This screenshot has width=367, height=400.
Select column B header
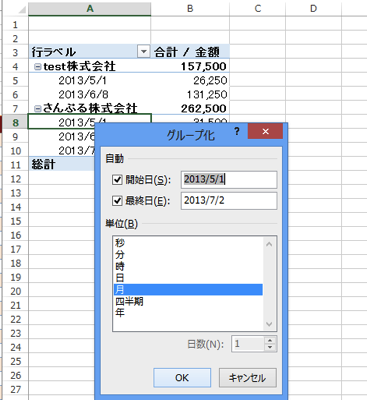click(x=190, y=9)
